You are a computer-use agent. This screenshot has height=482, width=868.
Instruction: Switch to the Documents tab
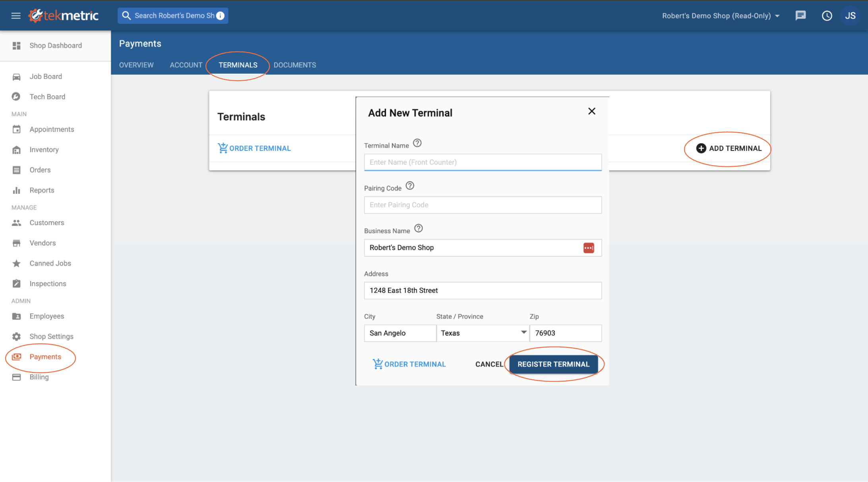(294, 65)
